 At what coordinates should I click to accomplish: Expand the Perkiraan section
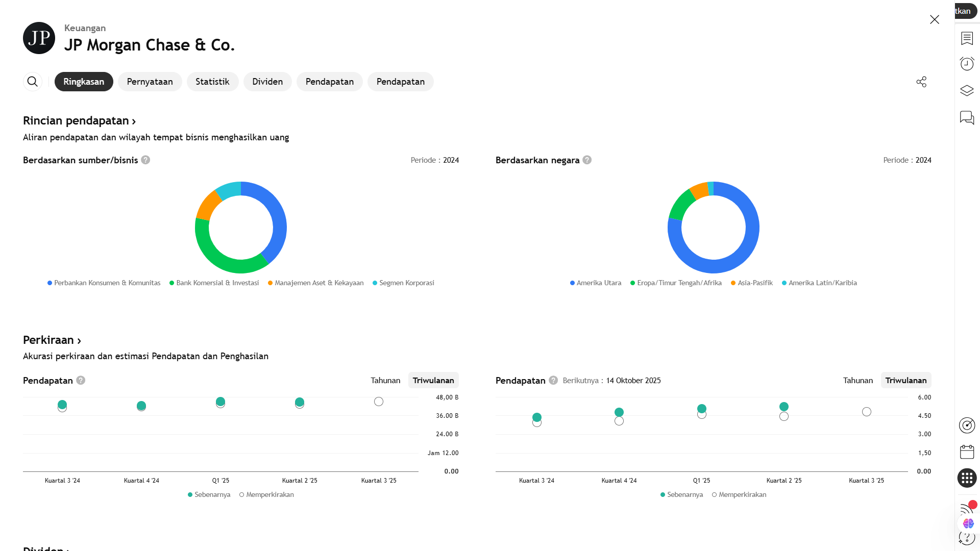click(52, 340)
